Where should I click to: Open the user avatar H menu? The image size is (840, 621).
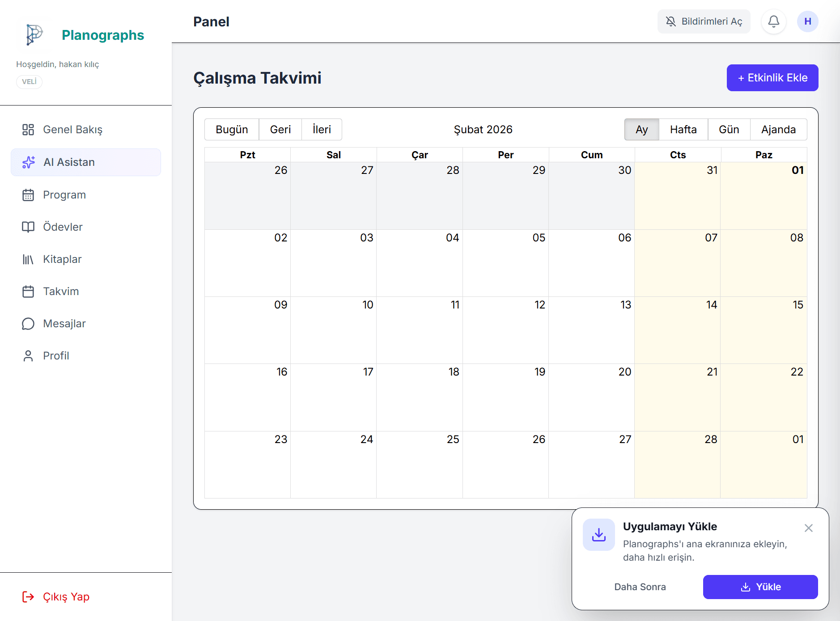[x=807, y=21]
